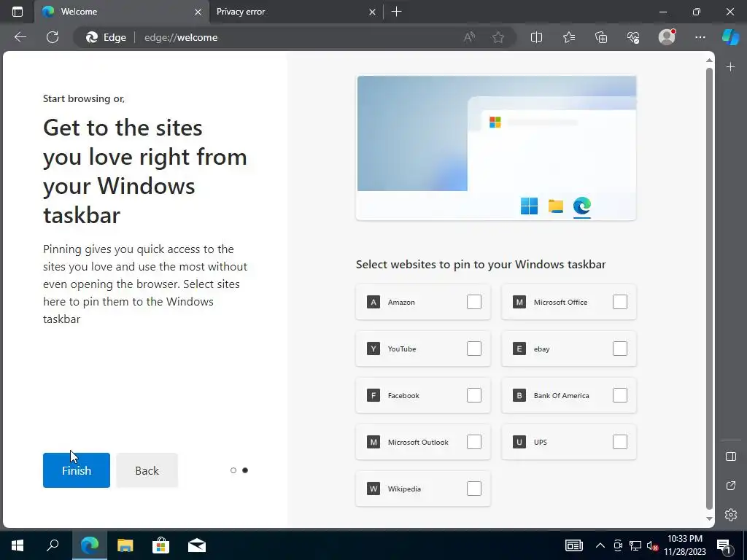The height and width of the screenshot is (560, 747).
Task: Refresh the welcome page
Action: pos(53,37)
